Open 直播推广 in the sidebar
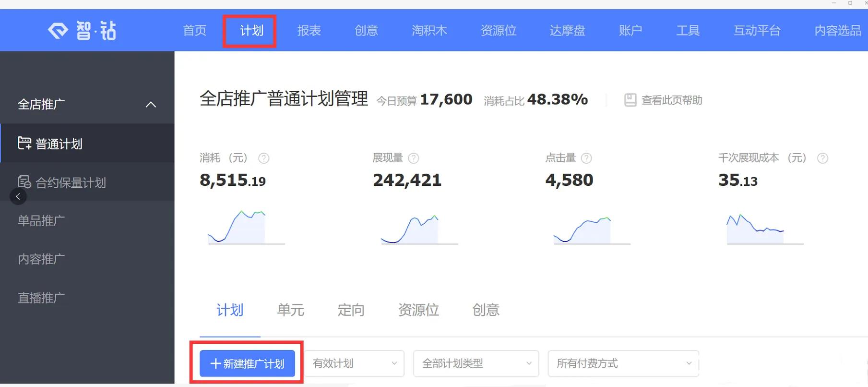The width and height of the screenshot is (868, 387). click(41, 298)
